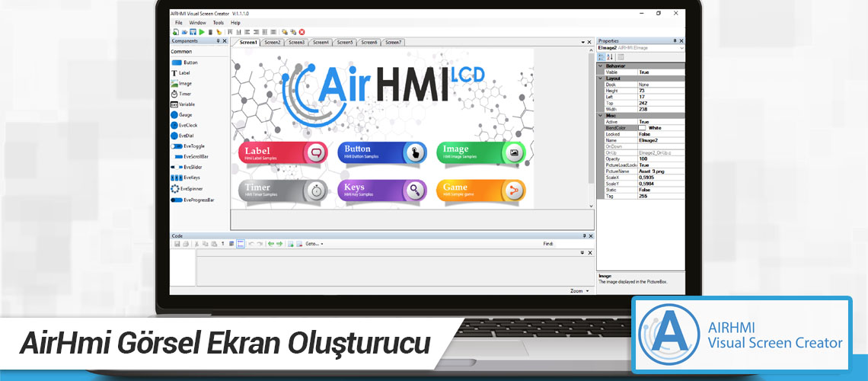Select the EveProgressBar component
Screen dimensions: 868x381
tap(192, 200)
